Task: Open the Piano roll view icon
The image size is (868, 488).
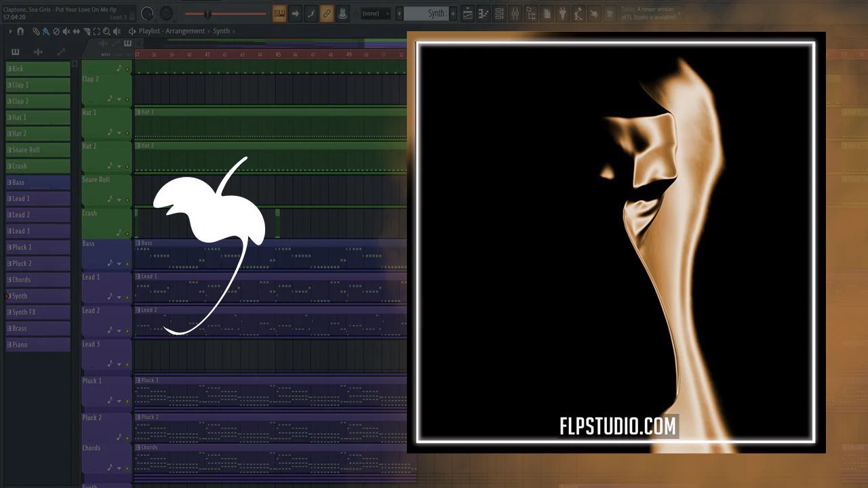Action: tap(483, 14)
